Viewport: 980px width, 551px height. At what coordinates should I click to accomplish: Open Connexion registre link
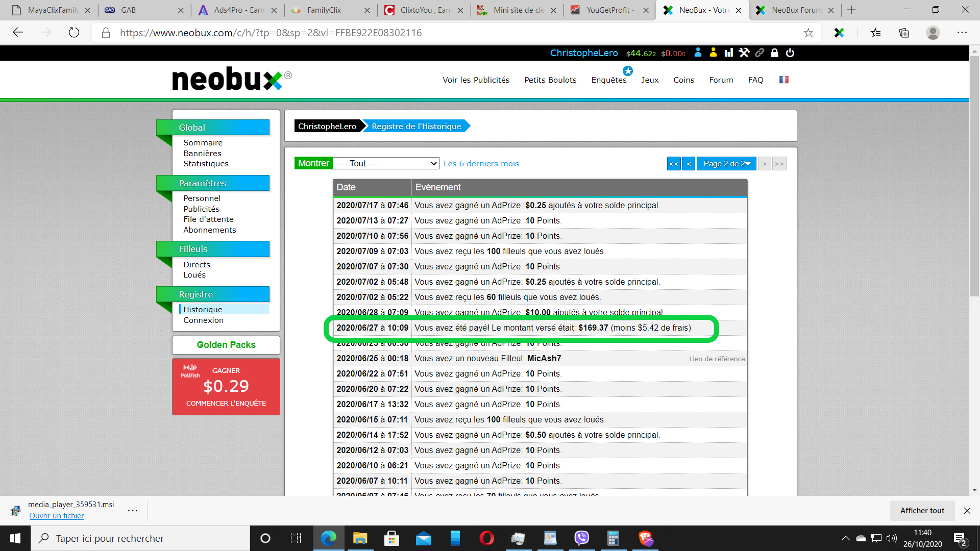203,320
